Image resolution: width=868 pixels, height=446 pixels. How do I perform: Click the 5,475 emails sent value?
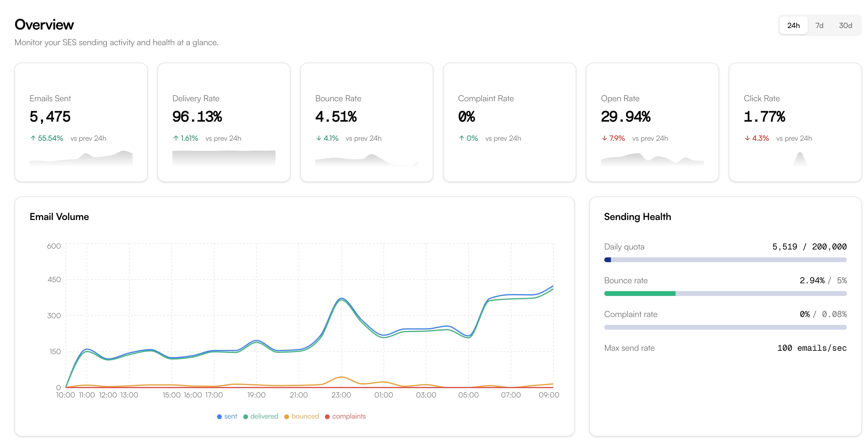coord(50,117)
